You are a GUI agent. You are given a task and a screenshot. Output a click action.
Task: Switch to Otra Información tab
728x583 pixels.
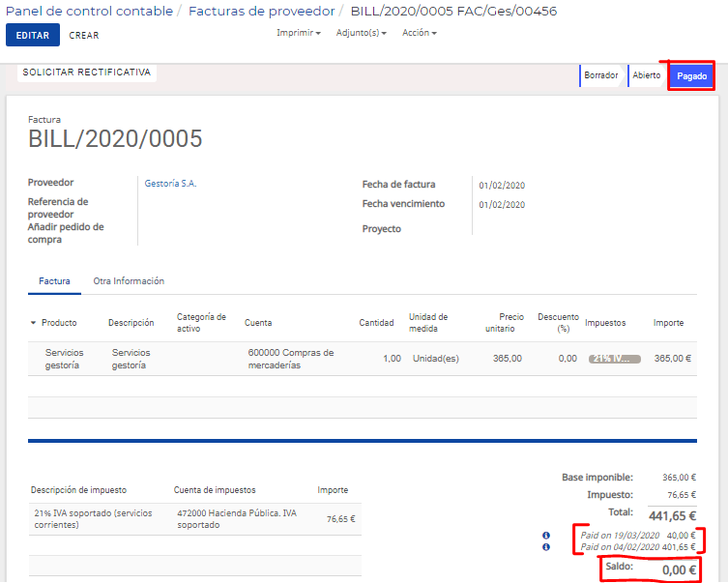pos(129,280)
